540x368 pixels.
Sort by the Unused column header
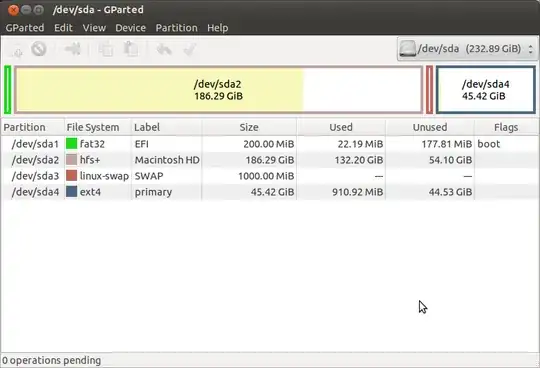tap(430, 127)
